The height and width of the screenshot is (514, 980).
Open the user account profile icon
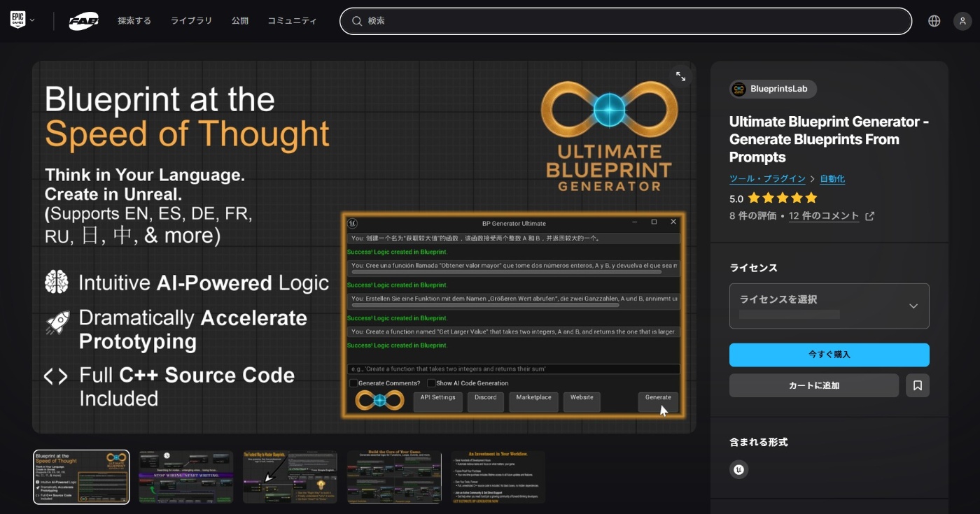coord(962,21)
